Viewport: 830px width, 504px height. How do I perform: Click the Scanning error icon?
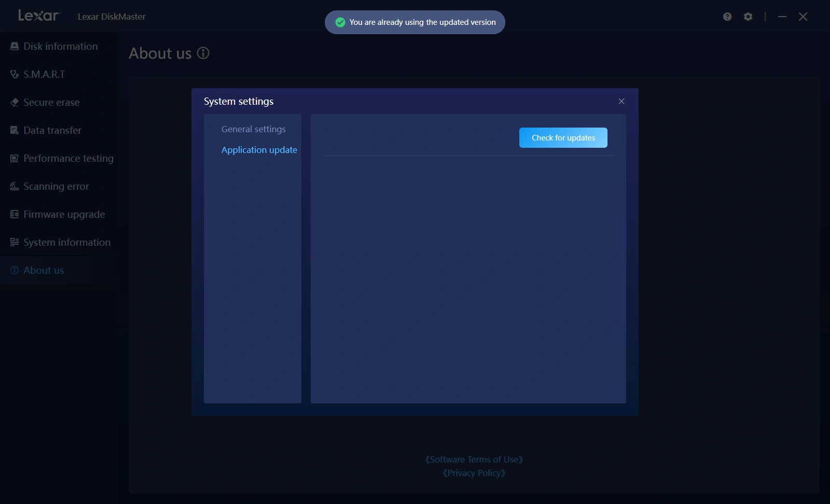(15, 186)
